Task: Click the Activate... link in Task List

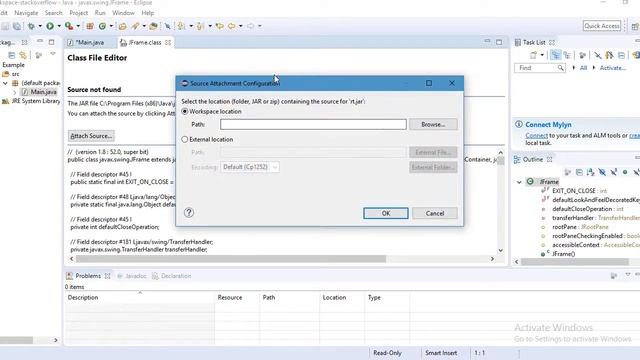Action: pyautogui.click(x=613, y=68)
